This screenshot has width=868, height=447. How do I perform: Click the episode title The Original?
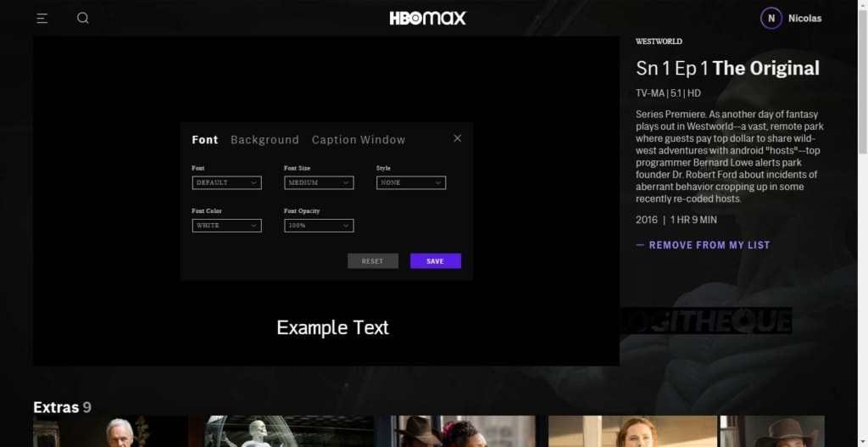pos(765,68)
